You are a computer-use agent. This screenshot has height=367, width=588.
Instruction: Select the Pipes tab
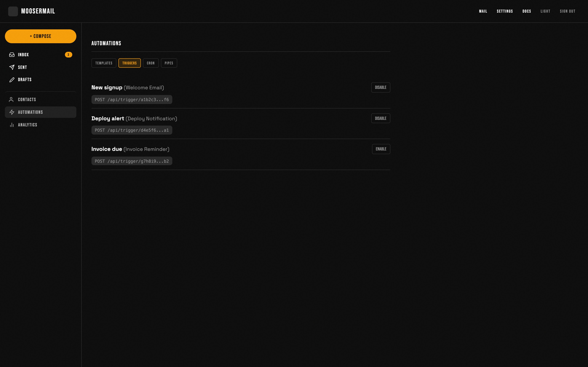tap(169, 63)
